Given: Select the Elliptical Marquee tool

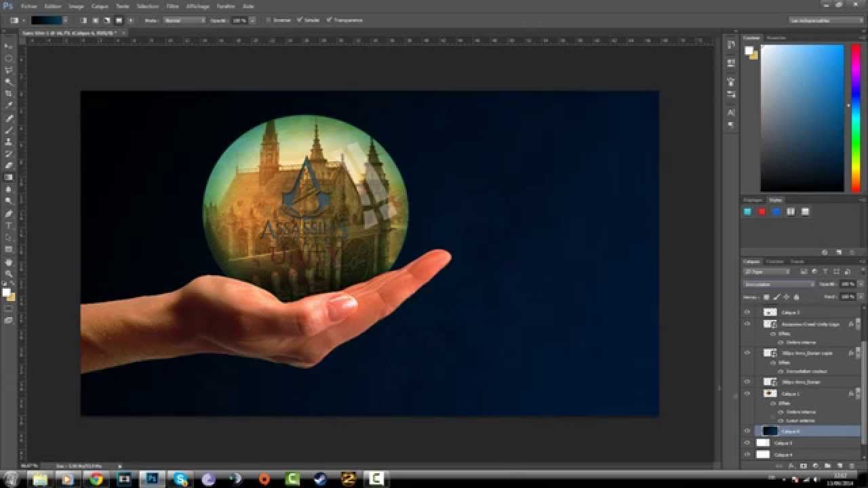Looking at the screenshot, I should (x=9, y=58).
